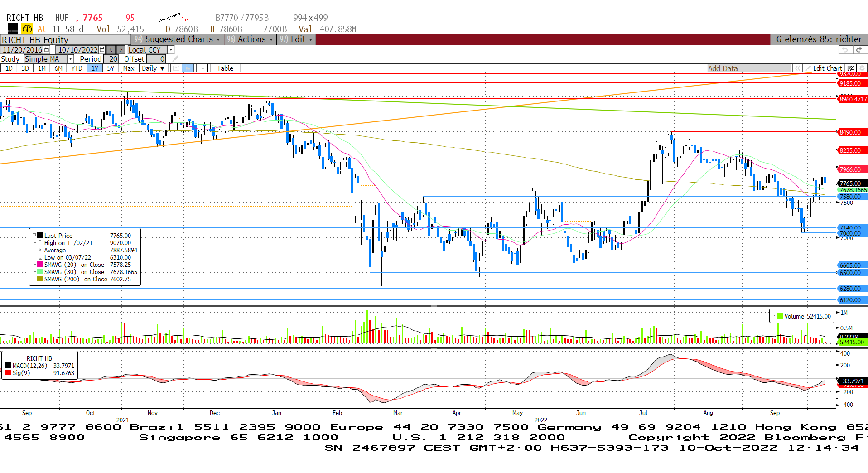Screen dimensions: 868x473
Task: Select the 1Y range
Action: tap(95, 68)
